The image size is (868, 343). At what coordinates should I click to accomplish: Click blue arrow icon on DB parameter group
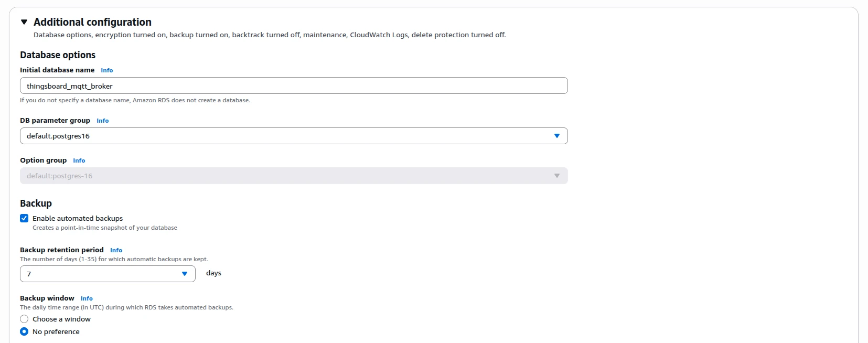point(557,136)
